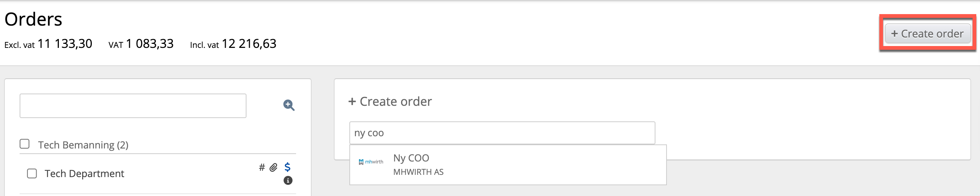This screenshot has height=196, width=980.
Task: Click the Orders page title
Action: coord(33,19)
